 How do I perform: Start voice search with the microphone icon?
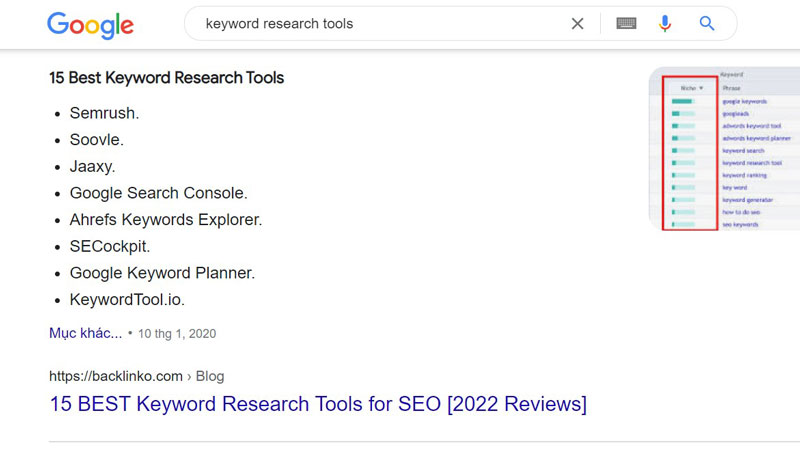[x=665, y=24]
